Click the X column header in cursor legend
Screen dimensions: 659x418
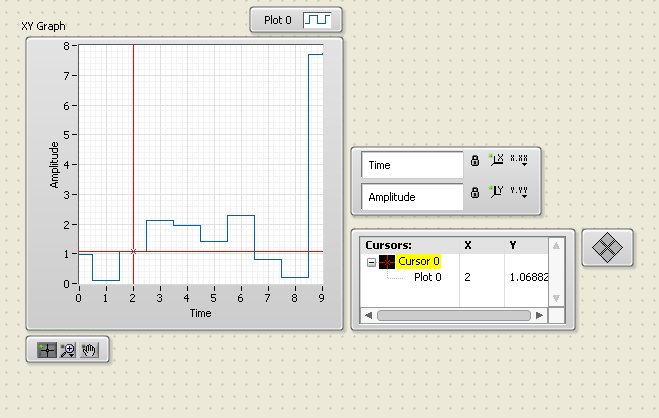[x=468, y=245]
